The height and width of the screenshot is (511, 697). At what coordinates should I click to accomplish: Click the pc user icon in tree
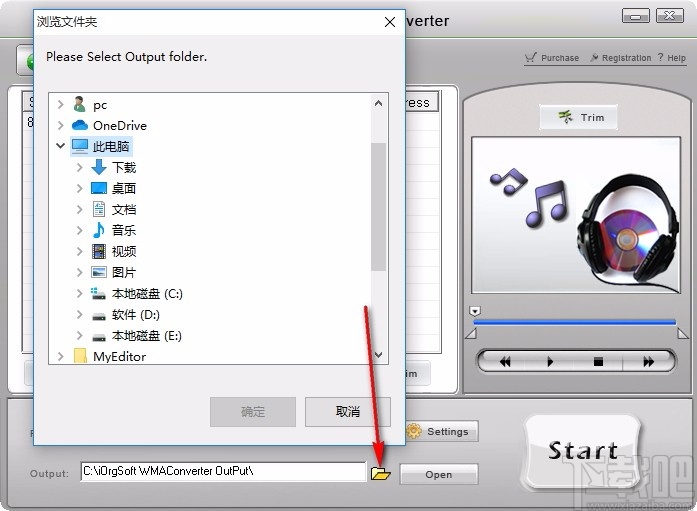[80, 104]
